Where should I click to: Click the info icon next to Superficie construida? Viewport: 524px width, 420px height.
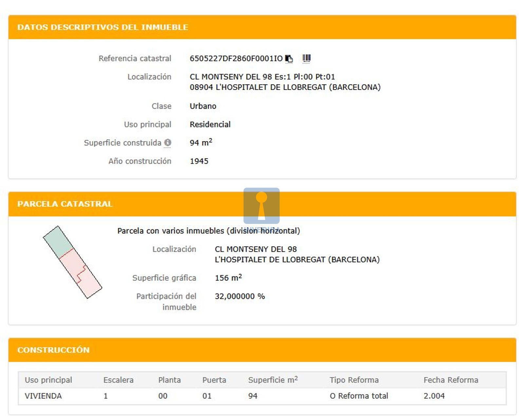[167, 143]
